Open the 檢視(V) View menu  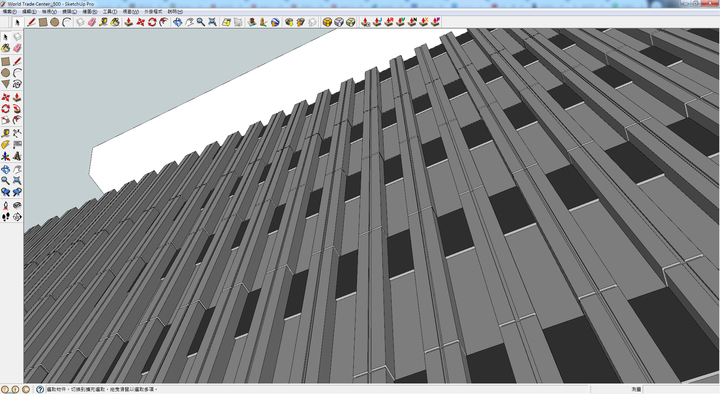click(x=49, y=11)
